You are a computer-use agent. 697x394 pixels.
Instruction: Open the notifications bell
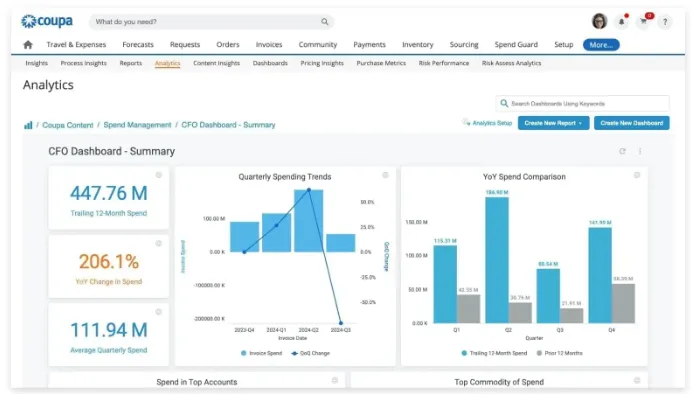[x=621, y=21]
